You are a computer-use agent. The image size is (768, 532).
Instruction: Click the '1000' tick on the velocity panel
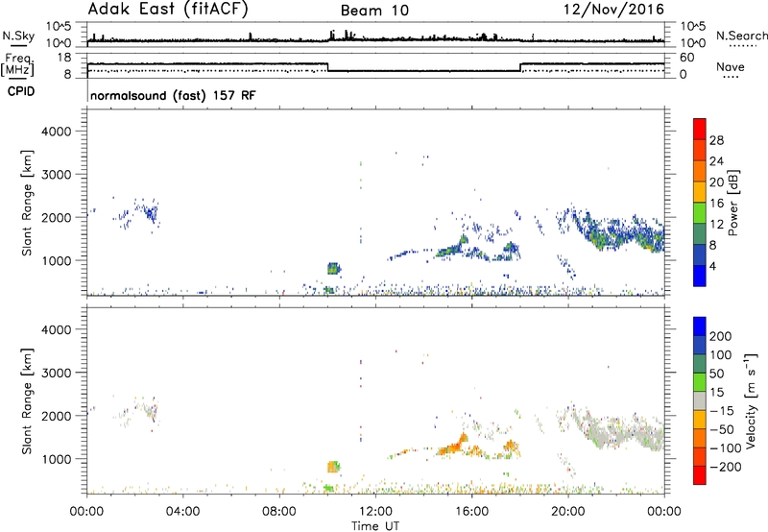[57, 459]
